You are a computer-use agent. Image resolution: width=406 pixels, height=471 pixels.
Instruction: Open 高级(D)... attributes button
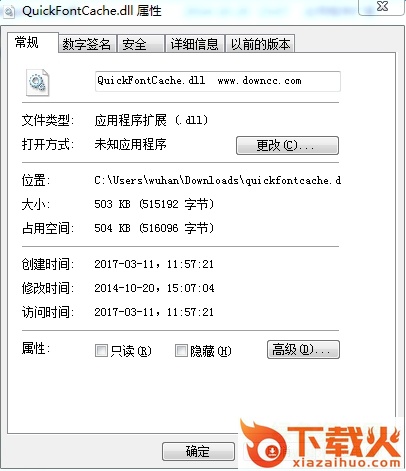point(303,349)
